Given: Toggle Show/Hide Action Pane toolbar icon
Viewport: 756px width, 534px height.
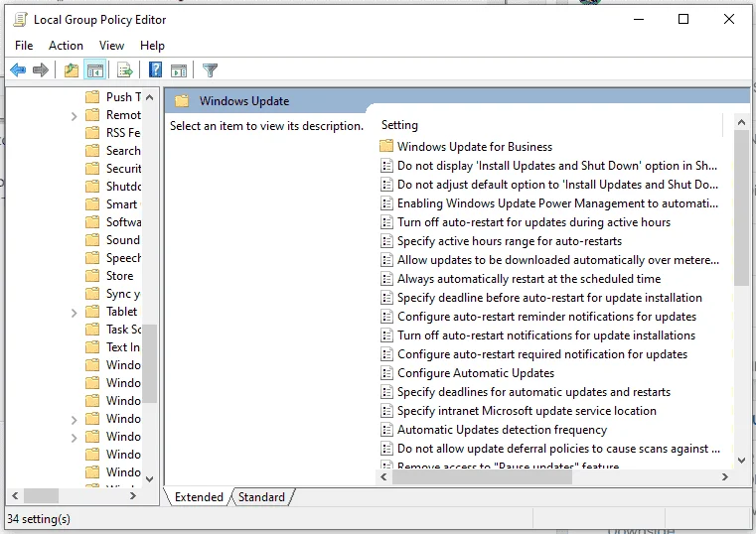Looking at the screenshot, I should click(x=179, y=70).
